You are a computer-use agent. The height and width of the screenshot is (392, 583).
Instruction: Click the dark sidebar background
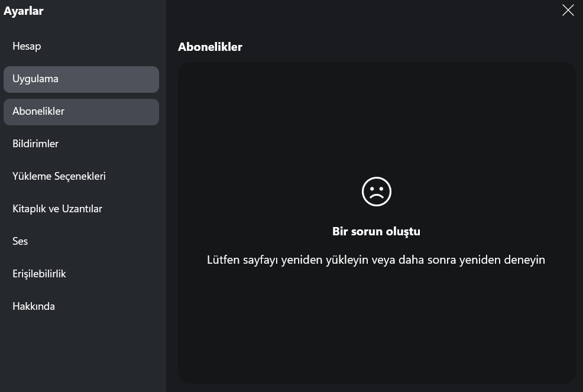(83, 355)
